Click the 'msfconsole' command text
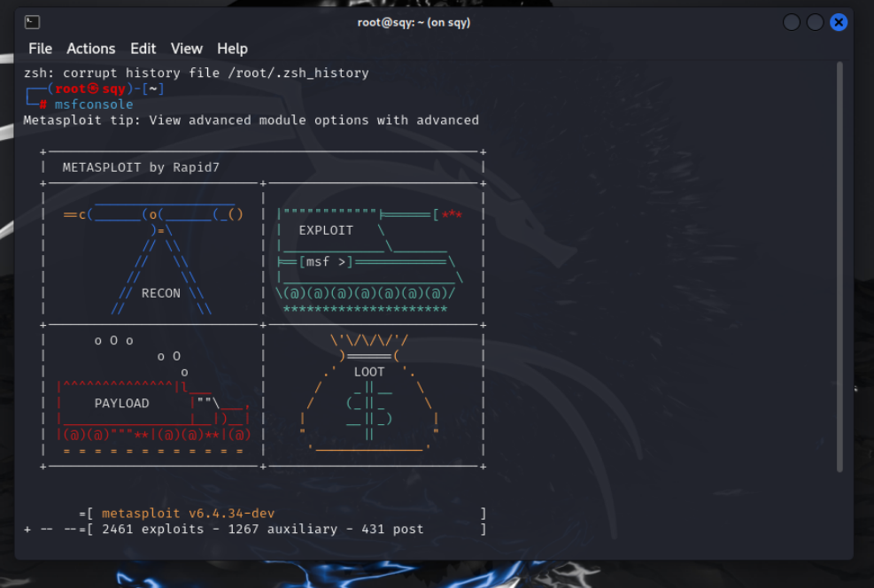Image resolution: width=874 pixels, height=588 pixels. point(94,104)
